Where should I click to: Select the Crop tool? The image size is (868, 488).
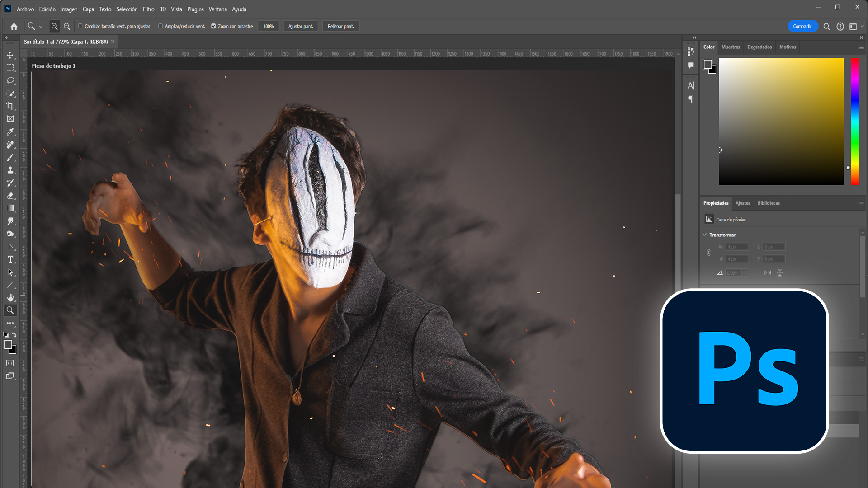pyautogui.click(x=10, y=106)
